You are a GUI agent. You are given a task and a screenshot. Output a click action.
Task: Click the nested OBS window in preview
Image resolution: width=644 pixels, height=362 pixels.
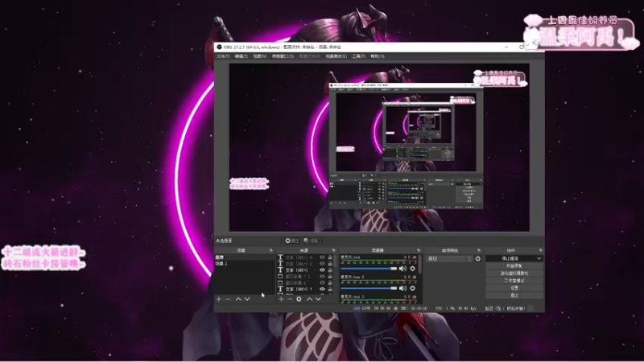[407, 146]
